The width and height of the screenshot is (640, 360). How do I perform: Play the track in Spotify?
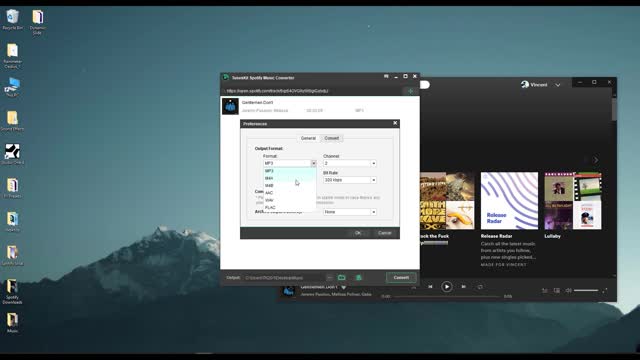[447, 287]
